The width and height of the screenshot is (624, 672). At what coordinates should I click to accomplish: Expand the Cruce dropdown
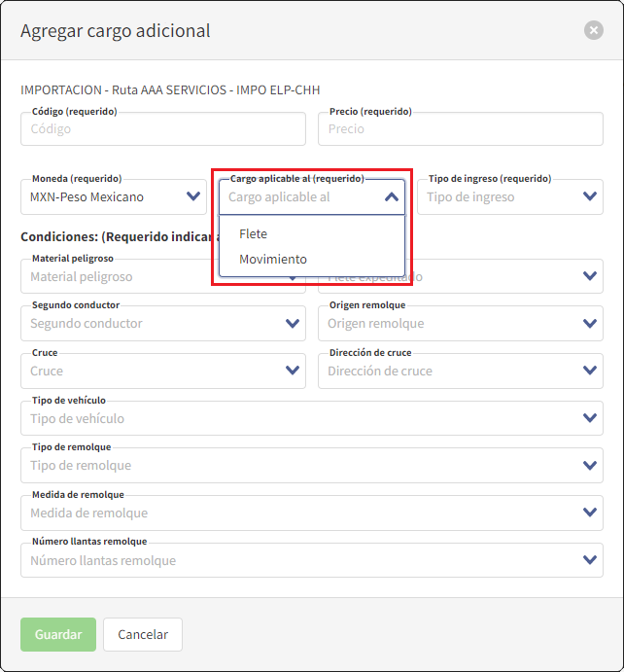(162, 371)
